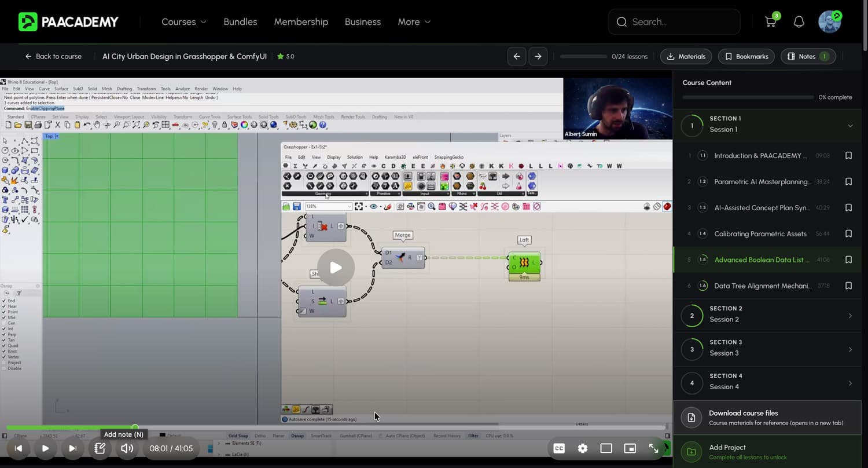The height and width of the screenshot is (468, 868).
Task: Expand Section 2 Session 2
Action: click(x=767, y=316)
